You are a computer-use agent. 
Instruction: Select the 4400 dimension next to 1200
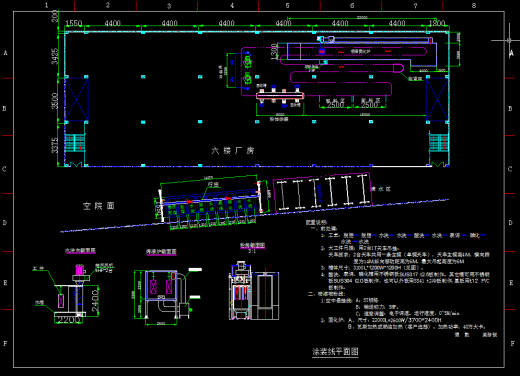pos(397,23)
